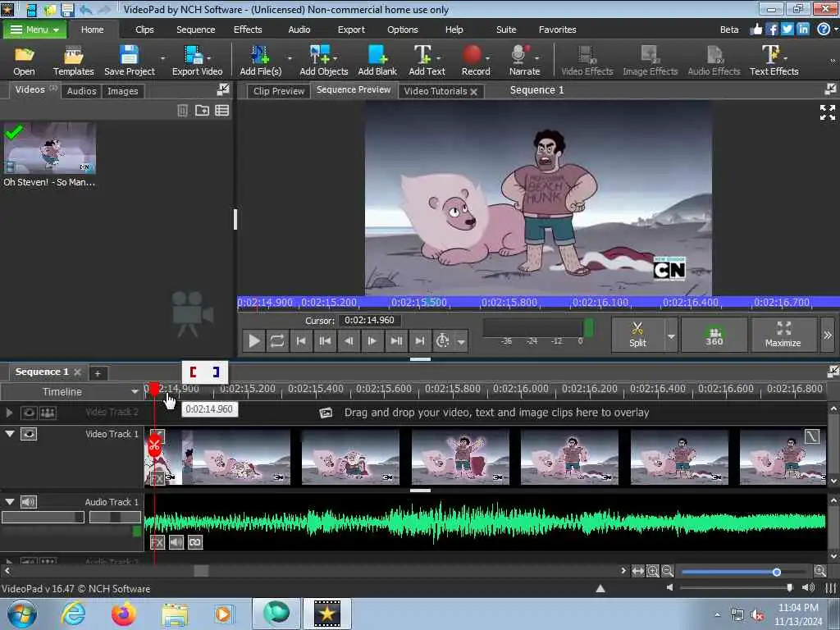Toggle loop playback button
840x630 pixels.
click(277, 340)
